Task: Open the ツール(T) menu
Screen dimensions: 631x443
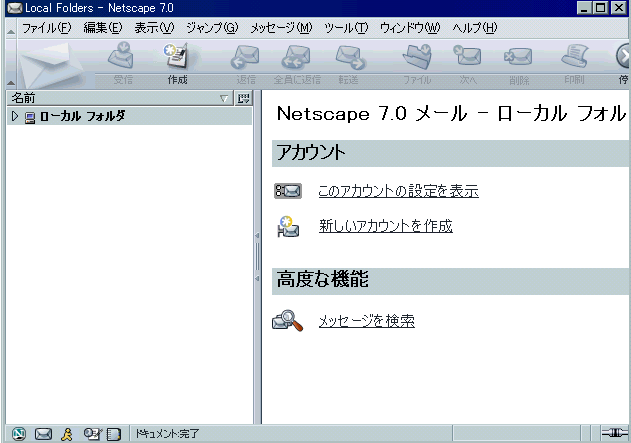Action: (346, 28)
